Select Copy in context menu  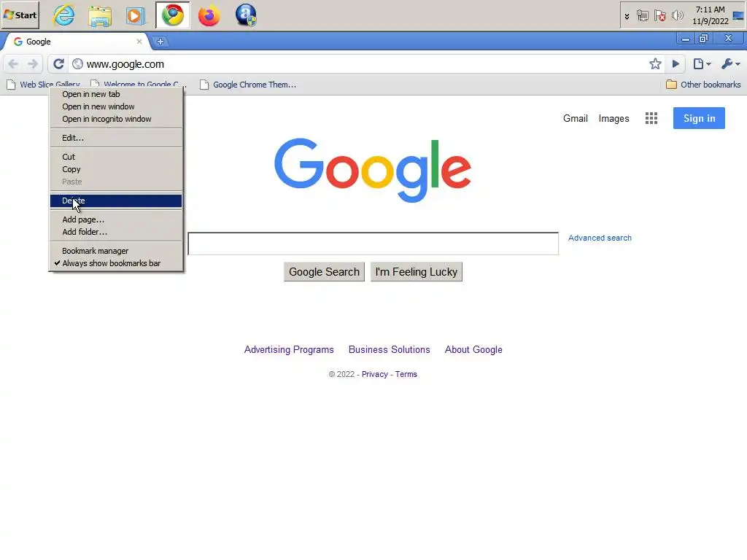tap(116, 169)
